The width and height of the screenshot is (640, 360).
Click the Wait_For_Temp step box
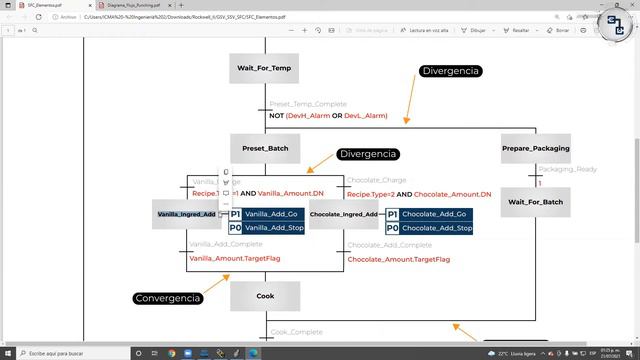pos(264,68)
